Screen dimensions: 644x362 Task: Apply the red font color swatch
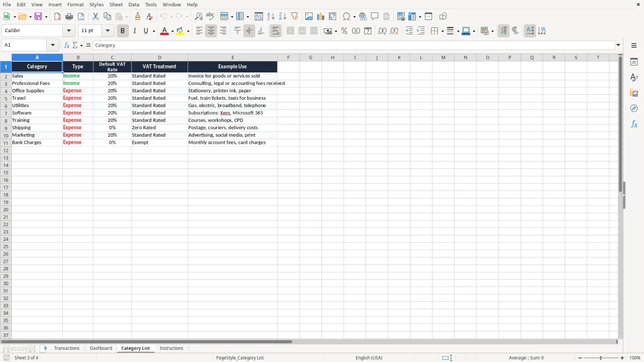click(165, 31)
